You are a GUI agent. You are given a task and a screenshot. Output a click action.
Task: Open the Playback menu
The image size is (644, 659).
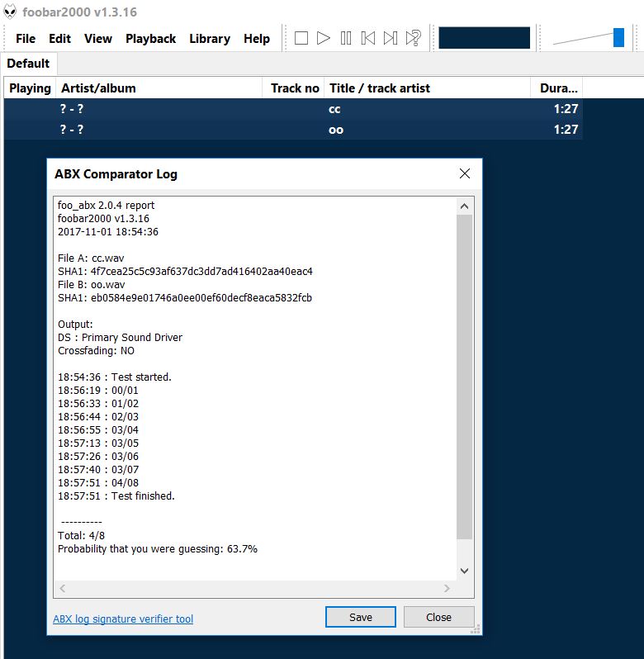tap(150, 39)
